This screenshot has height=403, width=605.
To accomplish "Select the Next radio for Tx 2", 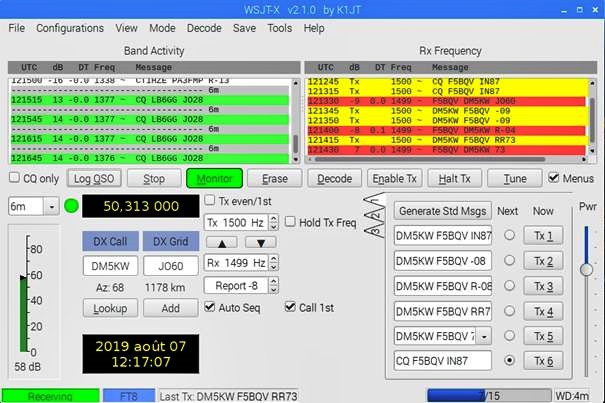I will coord(509,261).
